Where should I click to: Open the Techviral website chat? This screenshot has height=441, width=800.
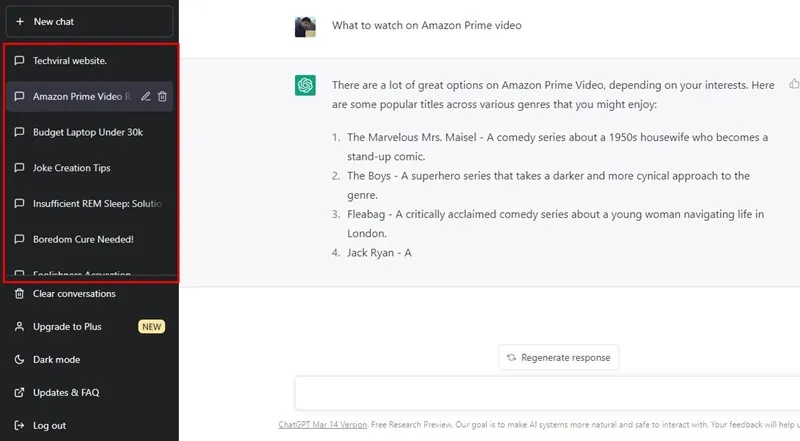click(x=89, y=61)
